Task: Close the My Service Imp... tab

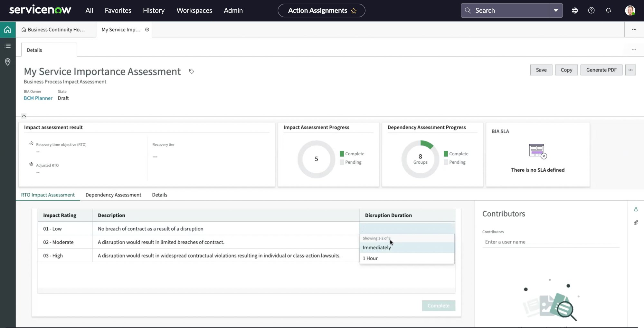Action: [147, 30]
